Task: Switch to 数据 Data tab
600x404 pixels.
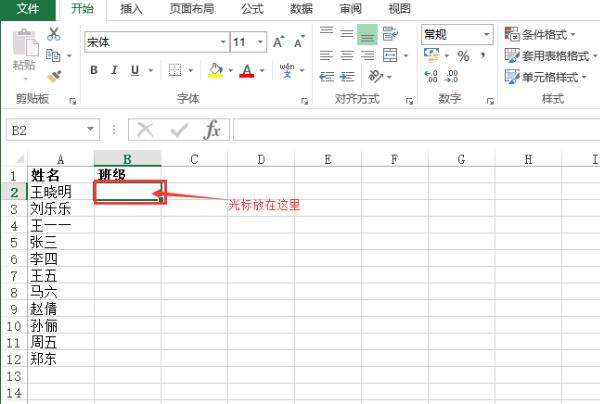Action: point(302,8)
